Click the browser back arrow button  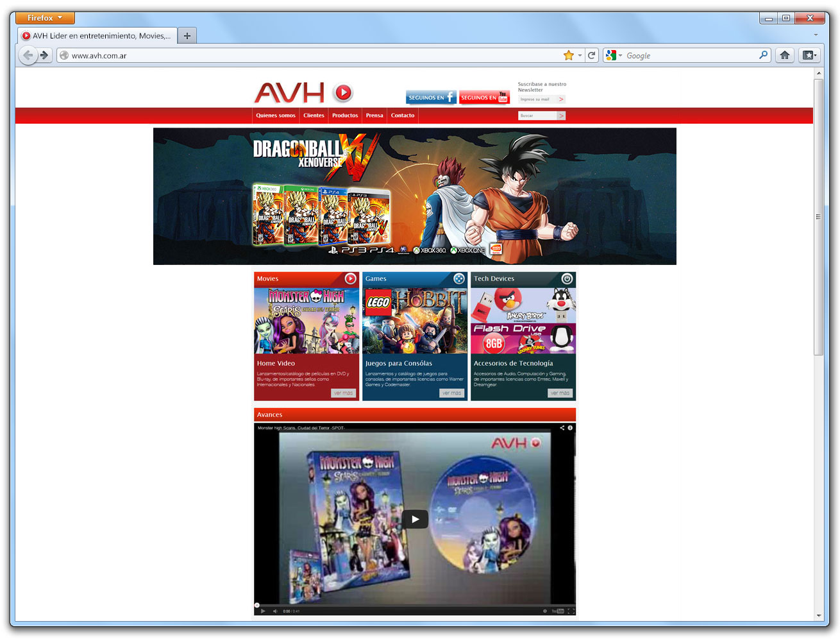pos(28,55)
